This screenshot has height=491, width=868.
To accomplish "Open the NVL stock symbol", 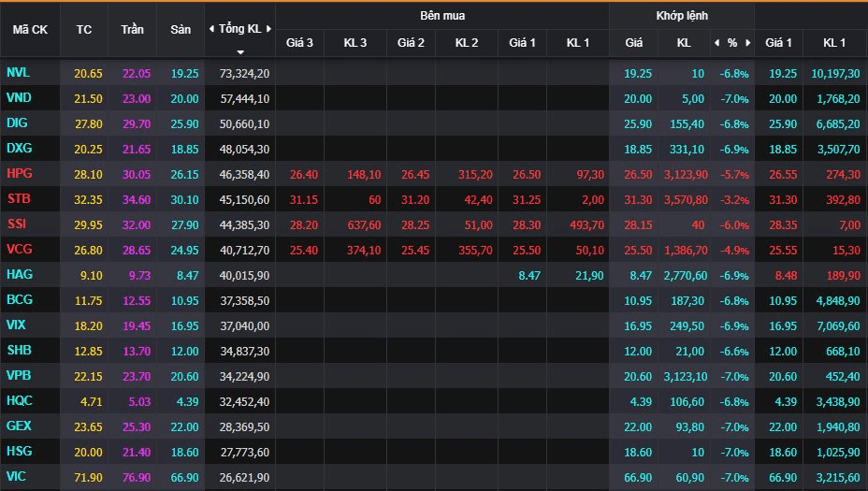I will pos(18,73).
